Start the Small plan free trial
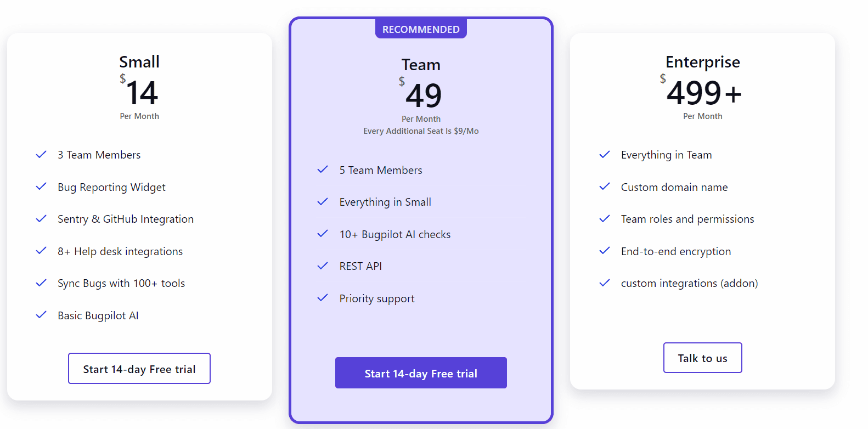The height and width of the screenshot is (429, 868). [139, 368]
